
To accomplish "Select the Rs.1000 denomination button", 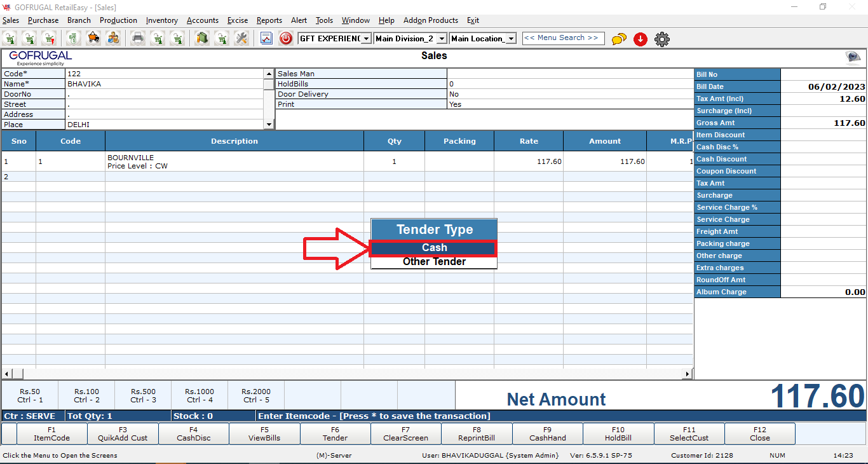I will 200,395.
